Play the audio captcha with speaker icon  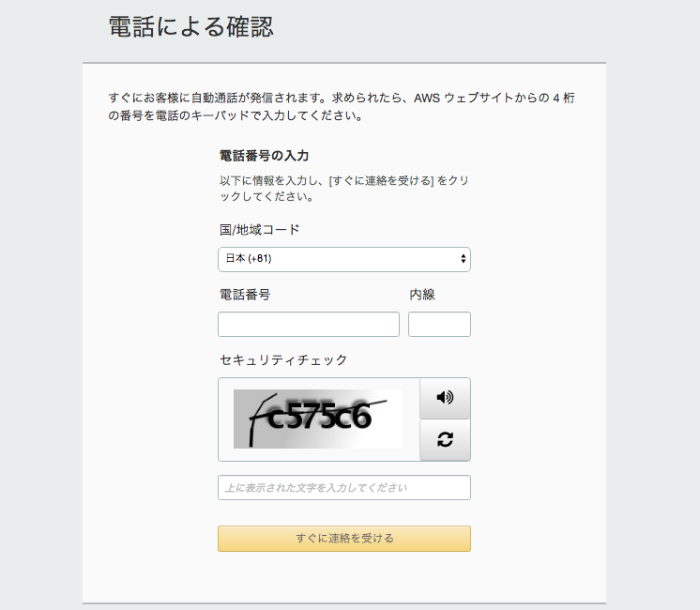[x=445, y=397]
